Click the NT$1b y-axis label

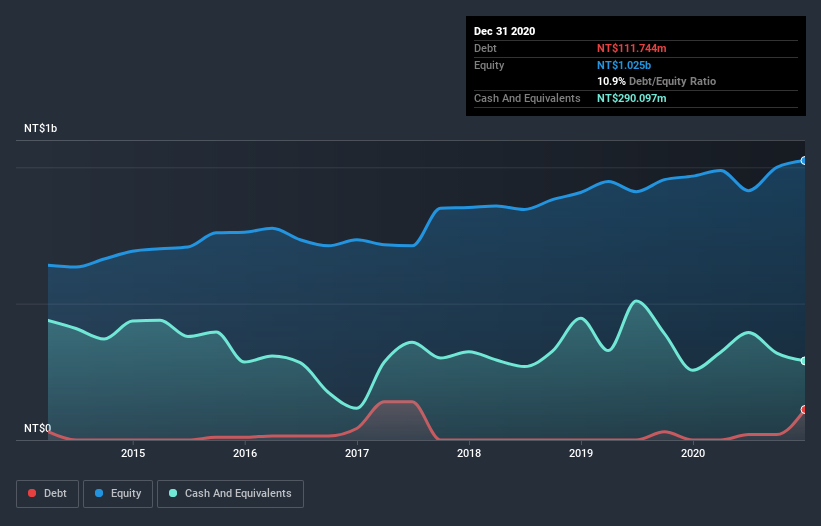(x=40, y=128)
